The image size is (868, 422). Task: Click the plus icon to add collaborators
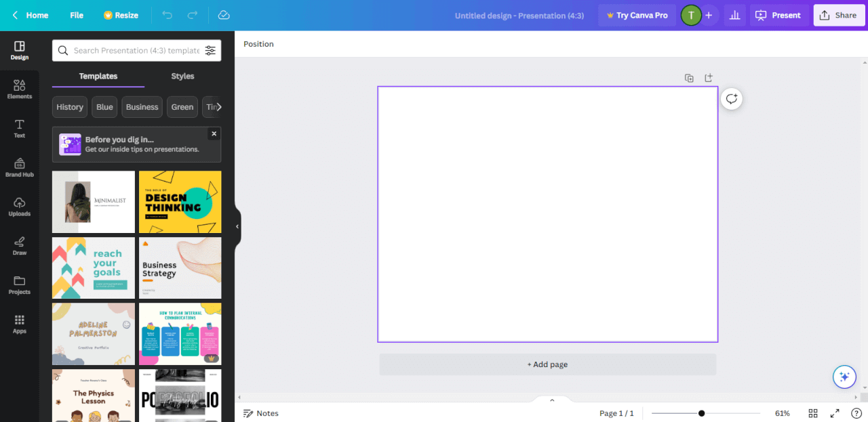click(709, 15)
